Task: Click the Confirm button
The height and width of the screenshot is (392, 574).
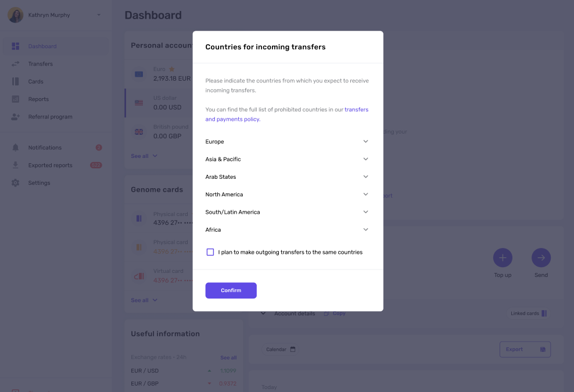Action: click(231, 290)
